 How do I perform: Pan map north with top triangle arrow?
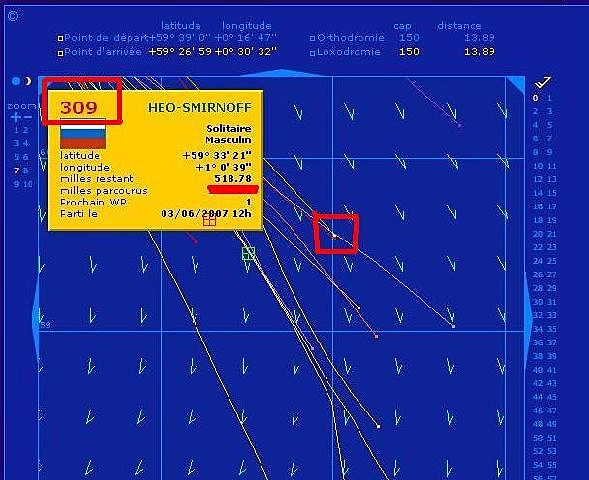pyautogui.click(x=281, y=72)
